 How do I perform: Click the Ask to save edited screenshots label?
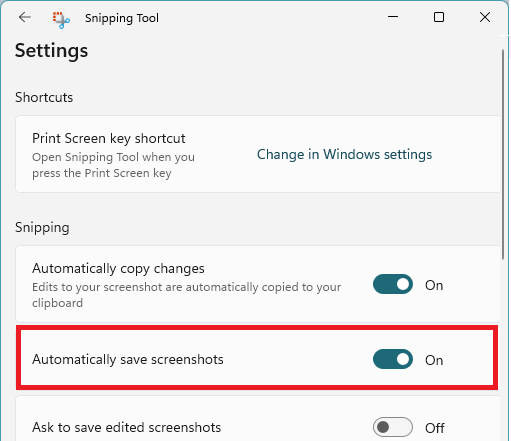(x=126, y=427)
